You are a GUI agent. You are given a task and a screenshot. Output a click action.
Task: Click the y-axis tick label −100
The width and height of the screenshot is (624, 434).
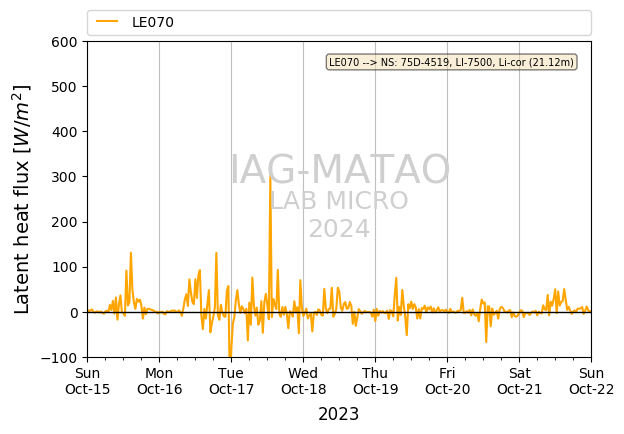tap(59, 358)
